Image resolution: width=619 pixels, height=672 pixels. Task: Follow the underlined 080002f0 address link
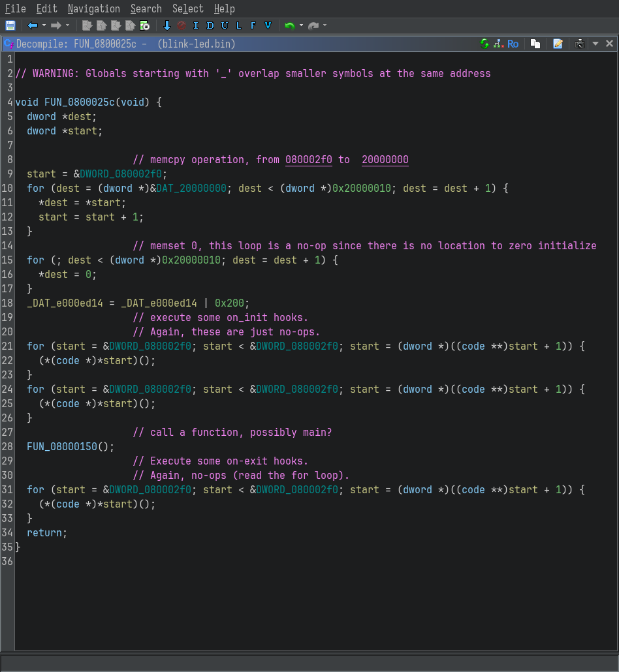point(308,160)
